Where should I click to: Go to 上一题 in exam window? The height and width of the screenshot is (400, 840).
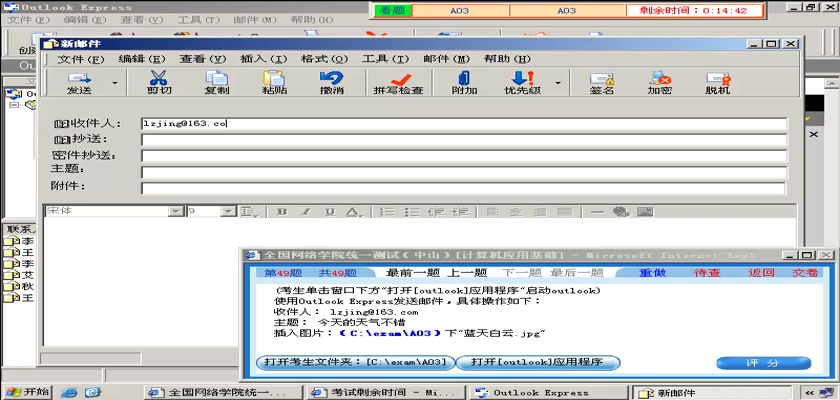(x=467, y=273)
